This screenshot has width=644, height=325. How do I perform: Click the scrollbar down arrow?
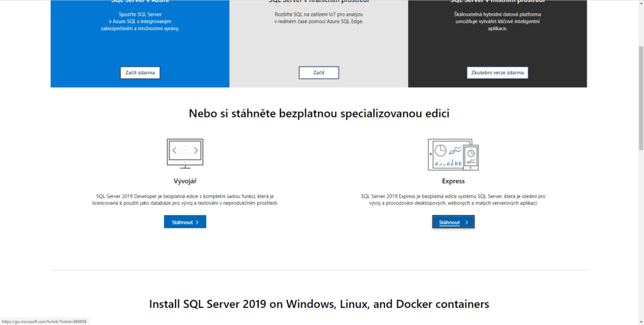click(x=640, y=321)
